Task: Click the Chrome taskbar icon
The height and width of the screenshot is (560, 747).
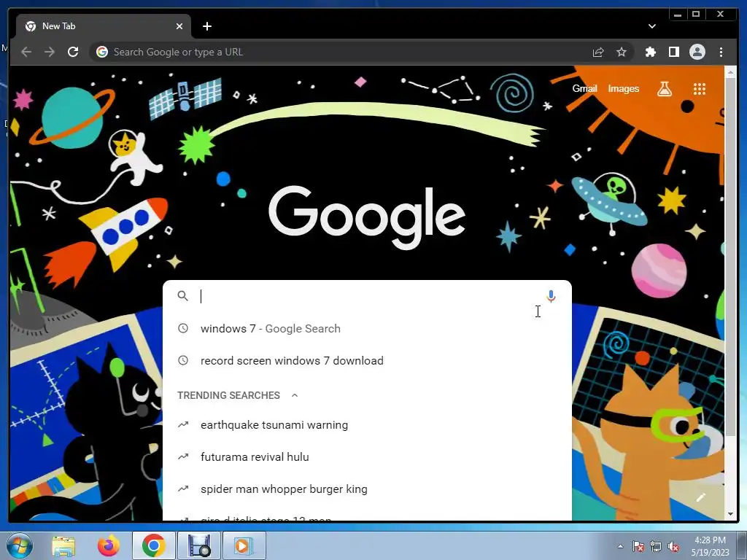Action: pos(153,545)
